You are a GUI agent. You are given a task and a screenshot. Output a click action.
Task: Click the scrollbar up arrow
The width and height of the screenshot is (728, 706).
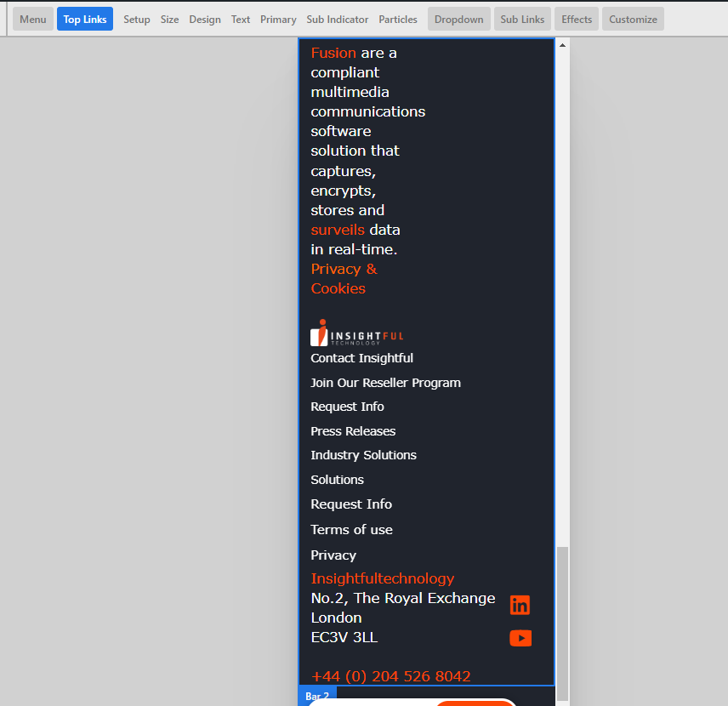point(562,45)
